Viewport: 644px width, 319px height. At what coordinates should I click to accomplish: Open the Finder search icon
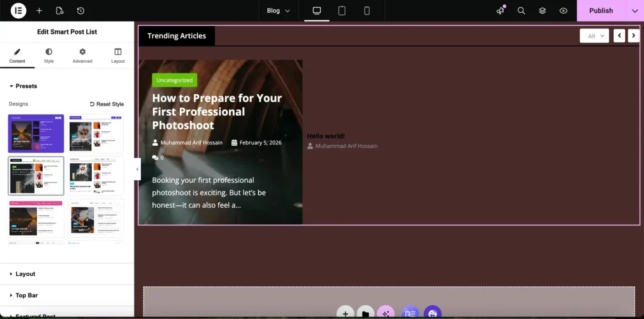pyautogui.click(x=521, y=11)
